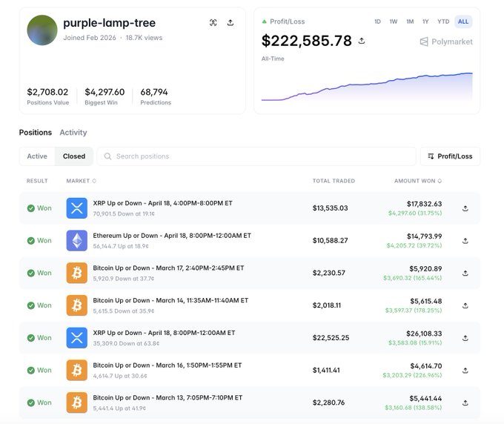The width and height of the screenshot is (504, 424).
Task: Share the Ethereum April 18 8:00PM position
Action: pyautogui.click(x=465, y=240)
